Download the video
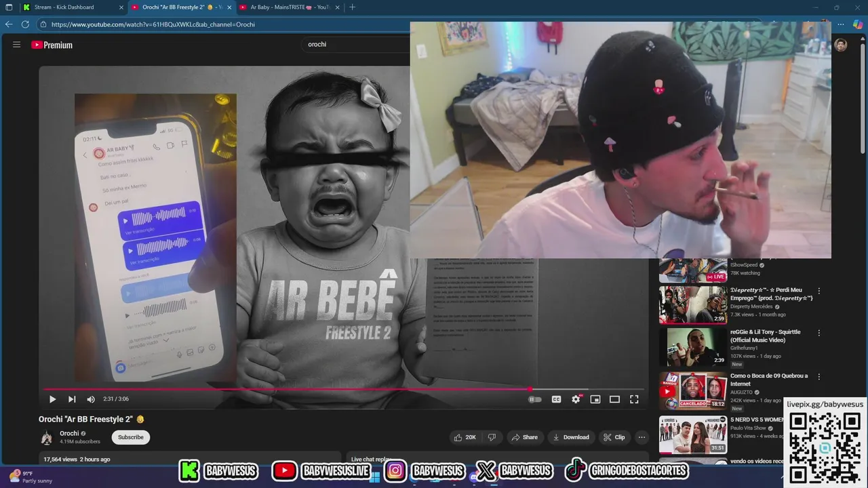 (571, 437)
